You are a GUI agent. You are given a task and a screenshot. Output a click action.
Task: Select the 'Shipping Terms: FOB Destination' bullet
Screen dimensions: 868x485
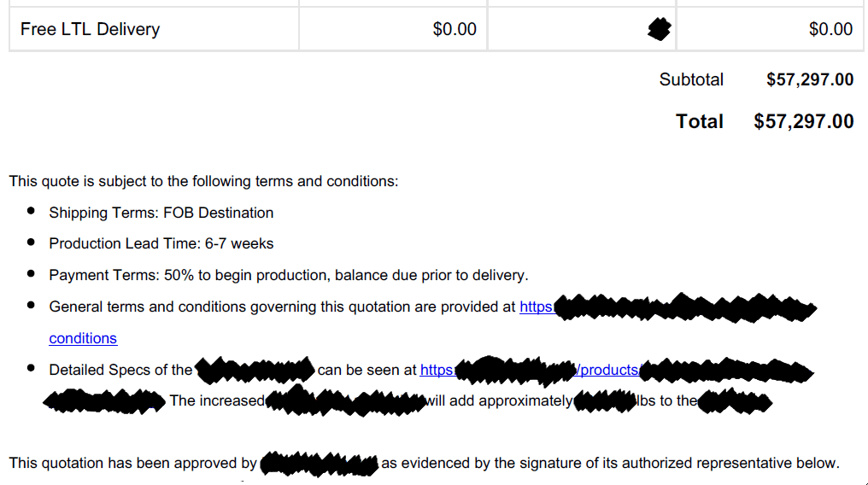pyautogui.click(x=161, y=213)
